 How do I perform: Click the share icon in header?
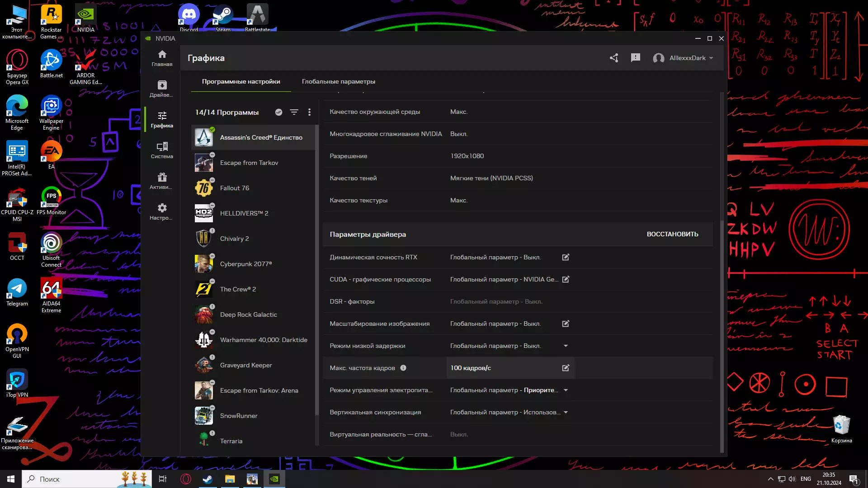(614, 58)
